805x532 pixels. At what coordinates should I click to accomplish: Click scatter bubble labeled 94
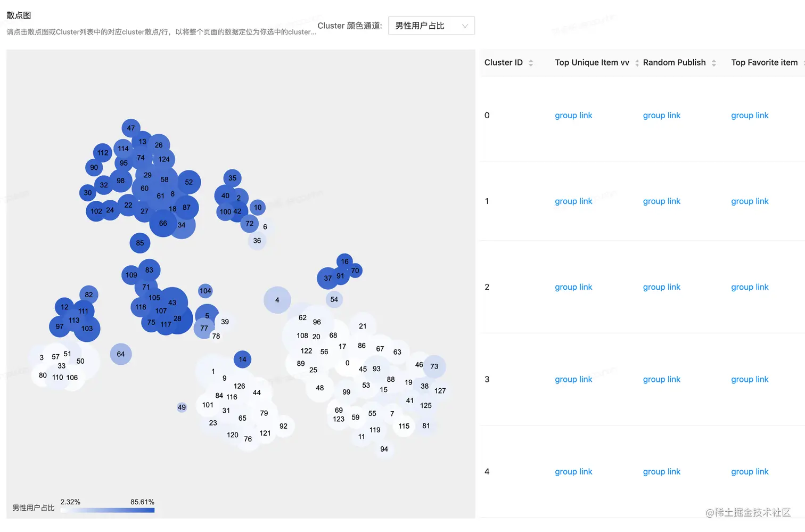point(384,449)
